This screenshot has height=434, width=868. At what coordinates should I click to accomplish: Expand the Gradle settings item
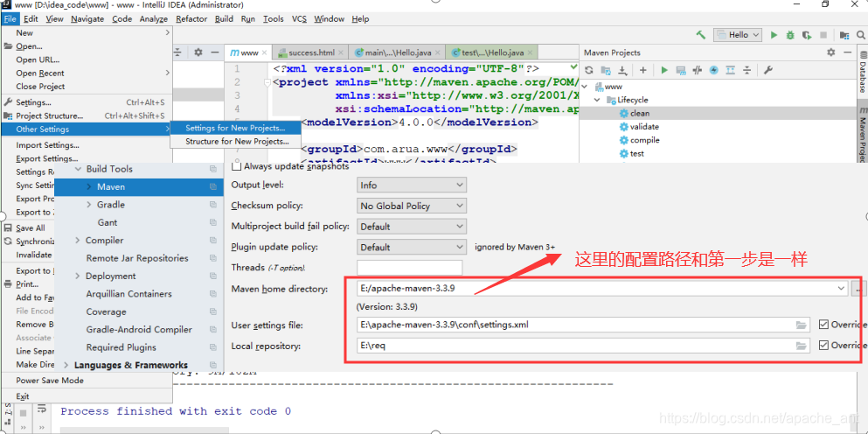click(x=89, y=205)
